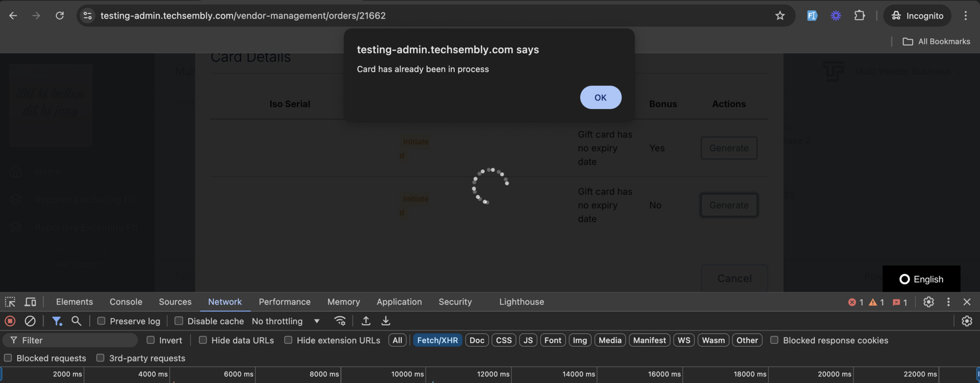Tick the Invert filter checkbox
This screenshot has height=383, width=980.
tap(151, 340)
